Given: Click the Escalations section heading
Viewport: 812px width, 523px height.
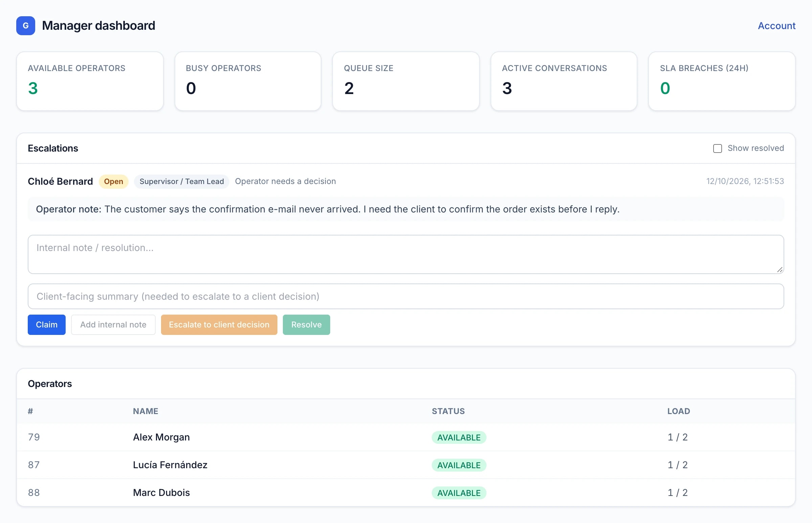Looking at the screenshot, I should [53, 149].
